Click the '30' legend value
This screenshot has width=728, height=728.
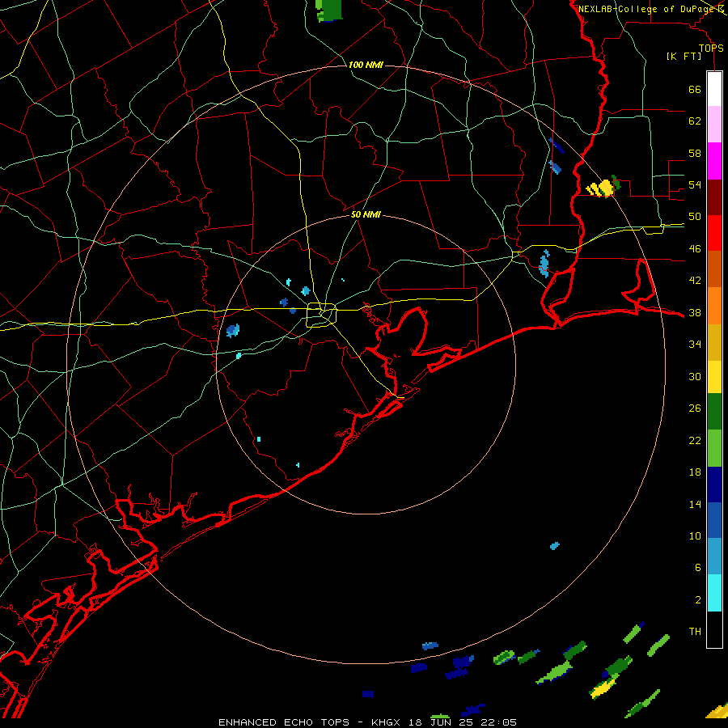click(695, 376)
